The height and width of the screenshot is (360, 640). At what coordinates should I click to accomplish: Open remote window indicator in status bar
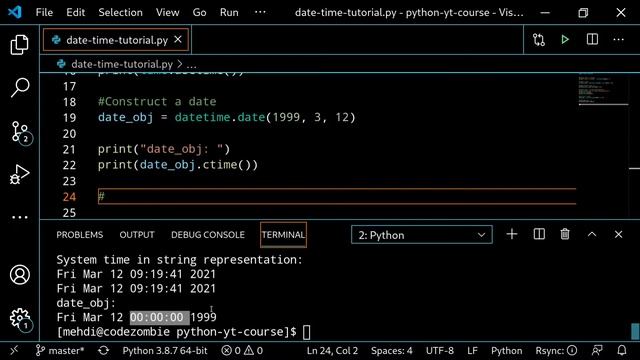[14, 350]
